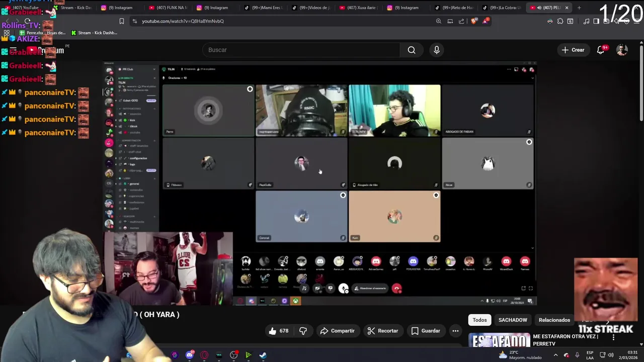The height and width of the screenshot is (362, 644).
Task: Open Discord from the Windows taskbar
Action: pyautogui.click(x=189, y=355)
